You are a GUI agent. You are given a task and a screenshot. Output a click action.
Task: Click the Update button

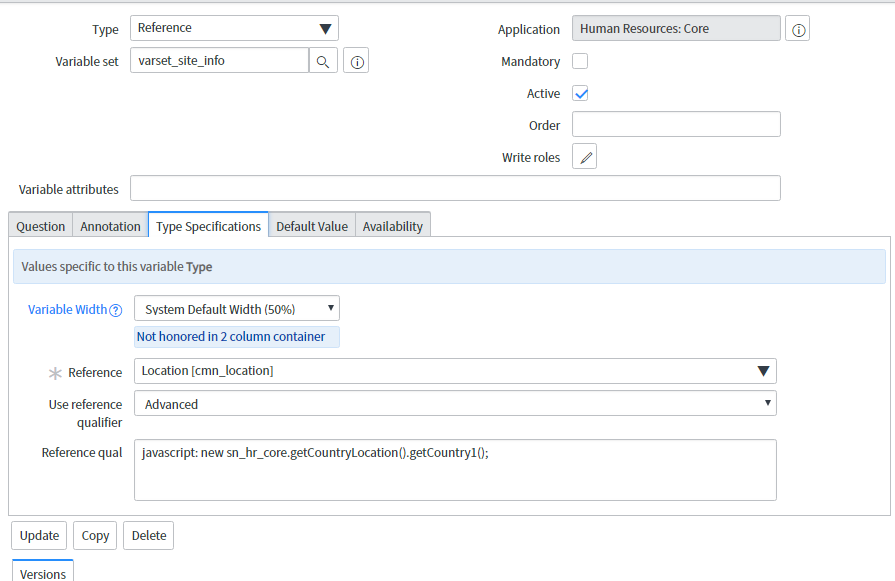click(x=39, y=535)
